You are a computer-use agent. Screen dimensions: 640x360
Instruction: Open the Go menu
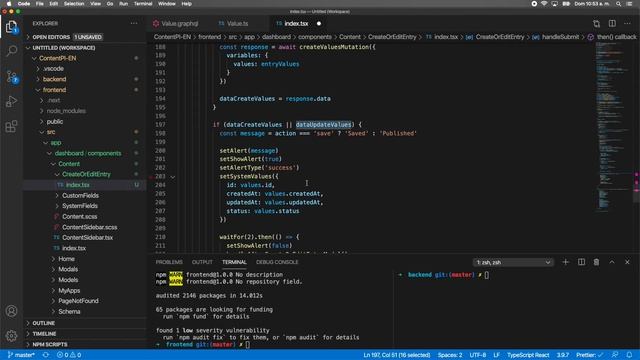pyautogui.click(x=110, y=4)
